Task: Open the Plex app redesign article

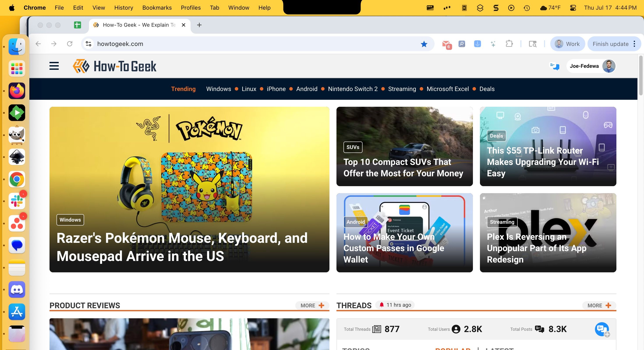Action: tap(536, 248)
